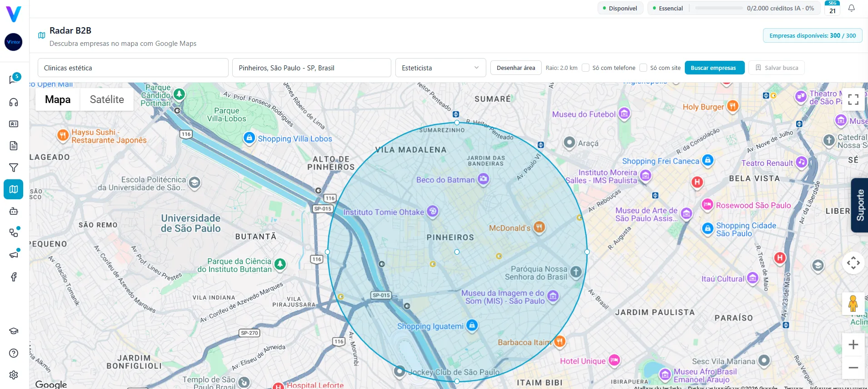Viewport: 868px width, 389px height.
Task: Focus the Pinheiros, São Paulo location field
Action: coord(311,68)
